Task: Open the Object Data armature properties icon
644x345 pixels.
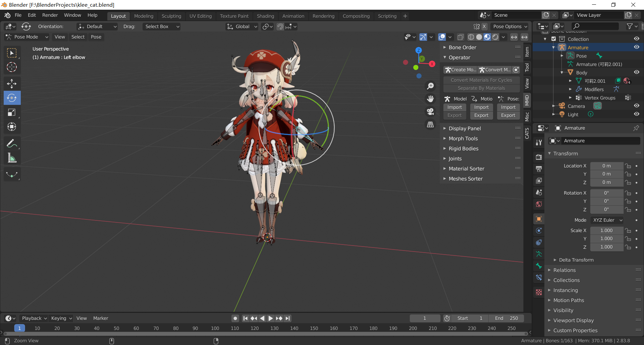Action: pyautogui.click(x=539, y=254)
